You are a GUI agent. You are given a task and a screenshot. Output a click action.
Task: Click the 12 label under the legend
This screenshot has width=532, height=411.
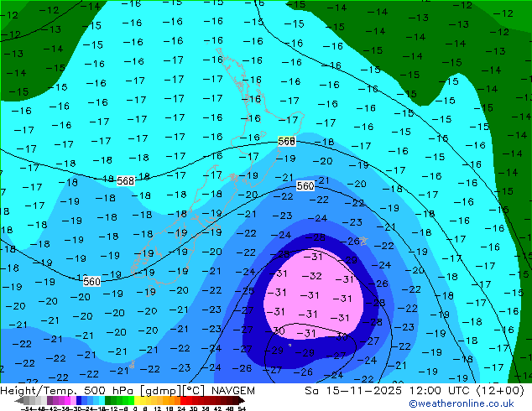(x=158, y=409)
